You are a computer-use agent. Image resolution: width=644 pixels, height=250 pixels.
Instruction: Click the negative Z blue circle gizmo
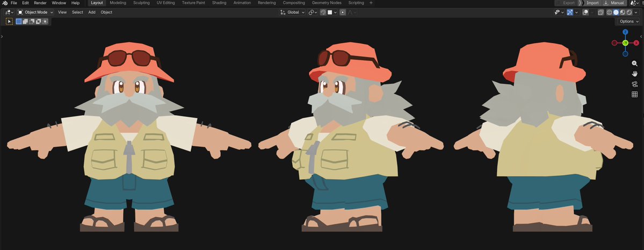click(x=625, y=53)
